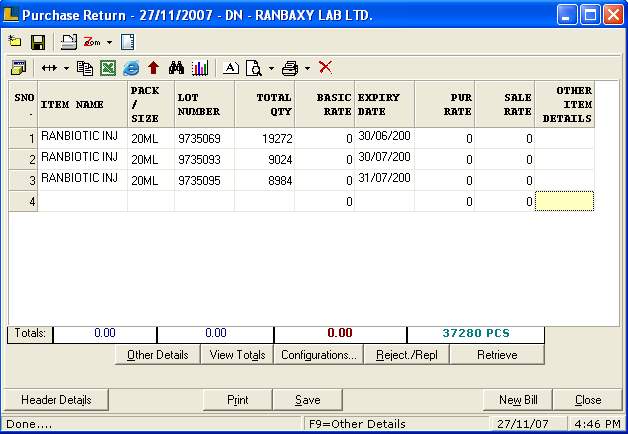Select the PUR RATE column header
Image resolution: width=628 pixels, height=434 pixels.
[445, 104]
